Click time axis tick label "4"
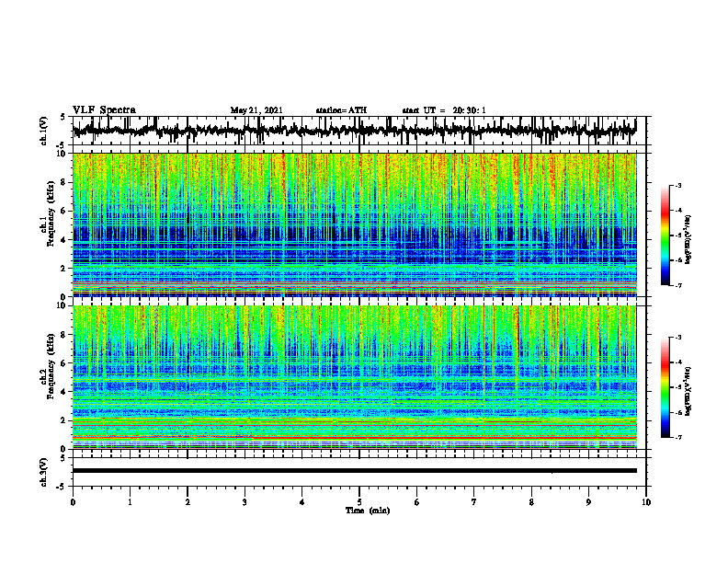 [302, 502]
